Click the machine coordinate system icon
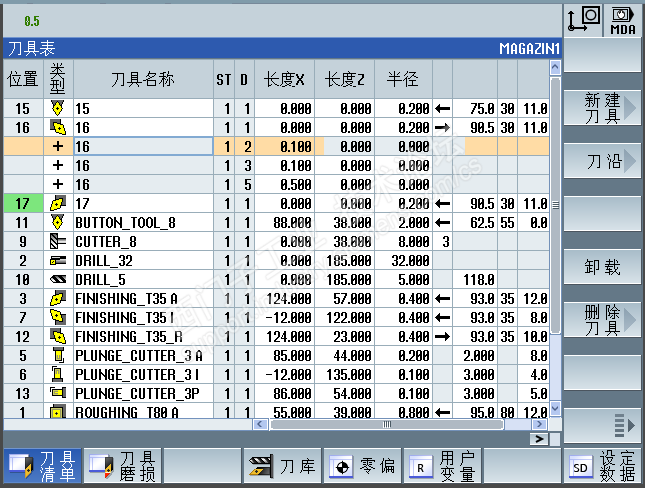 point(583,19)
